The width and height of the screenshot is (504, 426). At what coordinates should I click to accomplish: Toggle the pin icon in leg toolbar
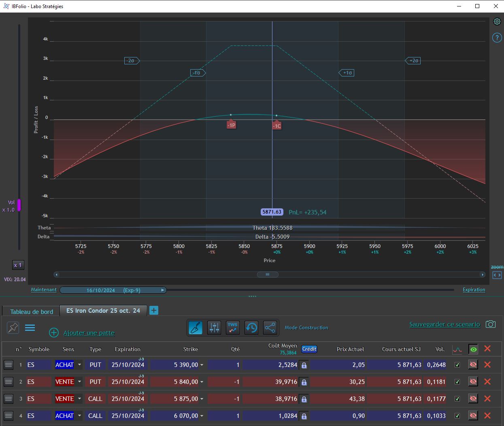[x=13, y=328]
